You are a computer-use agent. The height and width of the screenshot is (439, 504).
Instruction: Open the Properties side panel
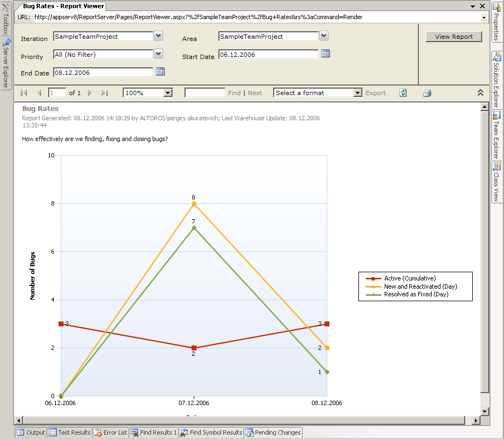(x=496, y=21)
